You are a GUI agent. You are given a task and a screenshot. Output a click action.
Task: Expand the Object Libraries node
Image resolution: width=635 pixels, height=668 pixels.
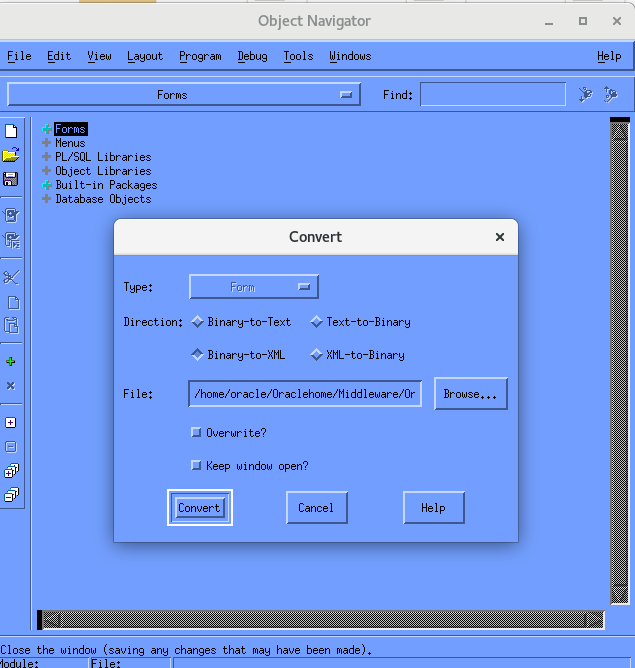pos(47,171)
